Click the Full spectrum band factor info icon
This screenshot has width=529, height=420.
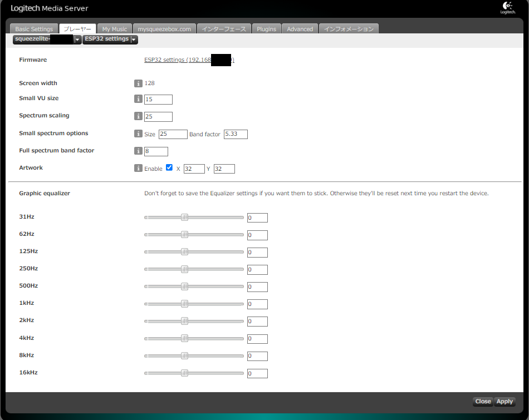(x=138, y=151)
